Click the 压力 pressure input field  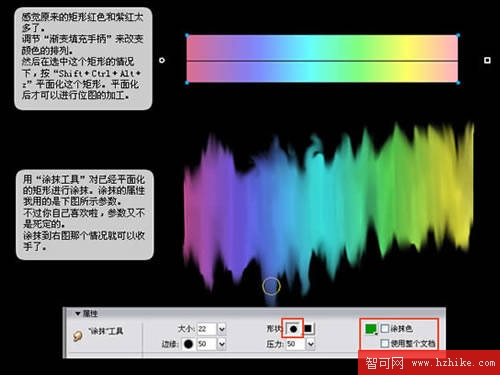click(296, 344)
